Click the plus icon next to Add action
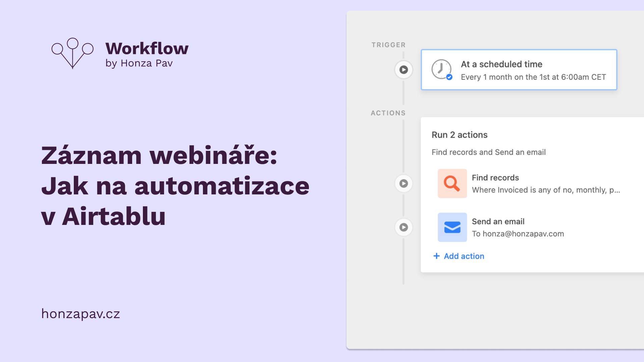Viewport: 644px width, 362px height. point(436,256)
